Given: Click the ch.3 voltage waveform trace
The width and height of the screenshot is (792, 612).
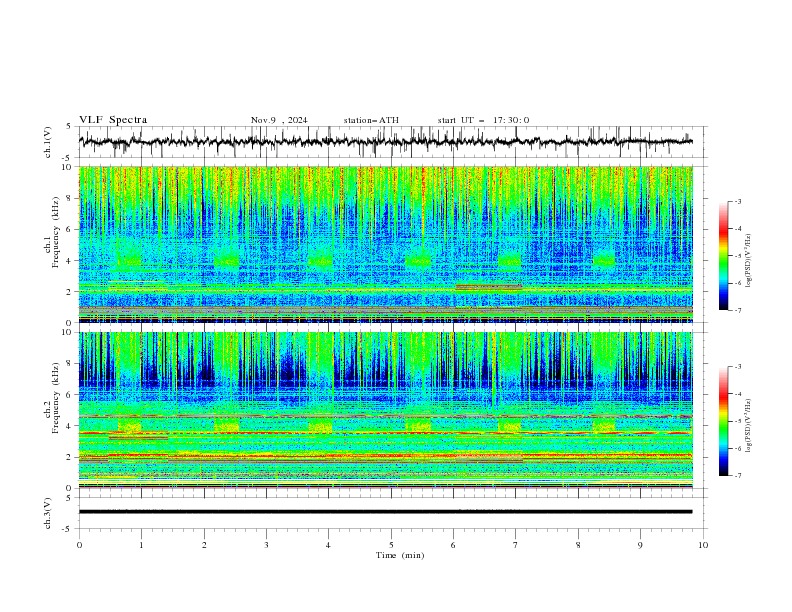Looking at the screenshot, I should coord(385,512).
